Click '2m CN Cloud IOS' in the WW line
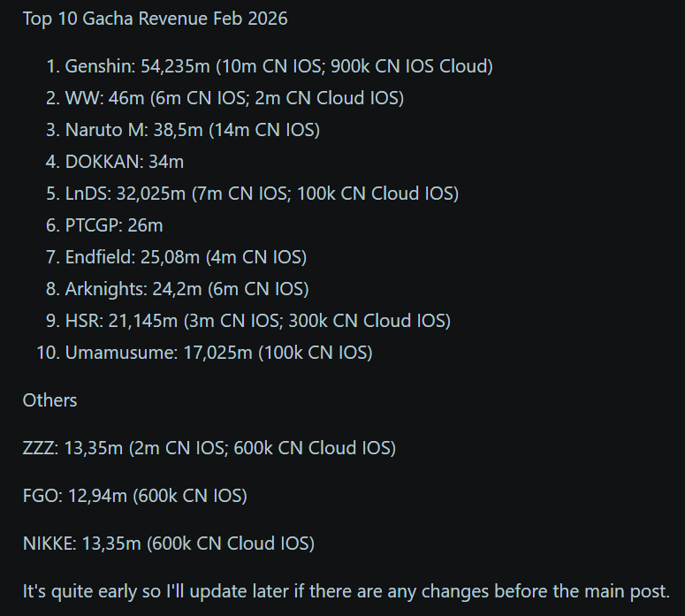 point(326,98)
